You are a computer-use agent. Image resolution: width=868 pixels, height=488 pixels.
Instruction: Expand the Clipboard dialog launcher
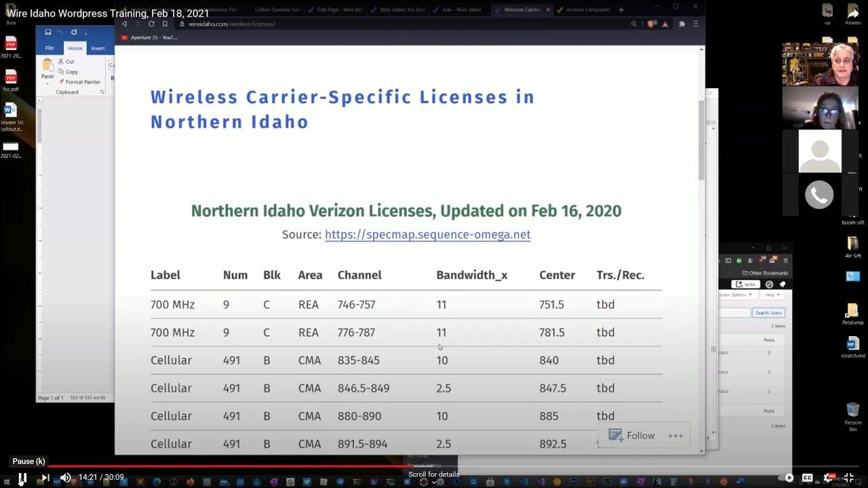(x=102, y=92)
